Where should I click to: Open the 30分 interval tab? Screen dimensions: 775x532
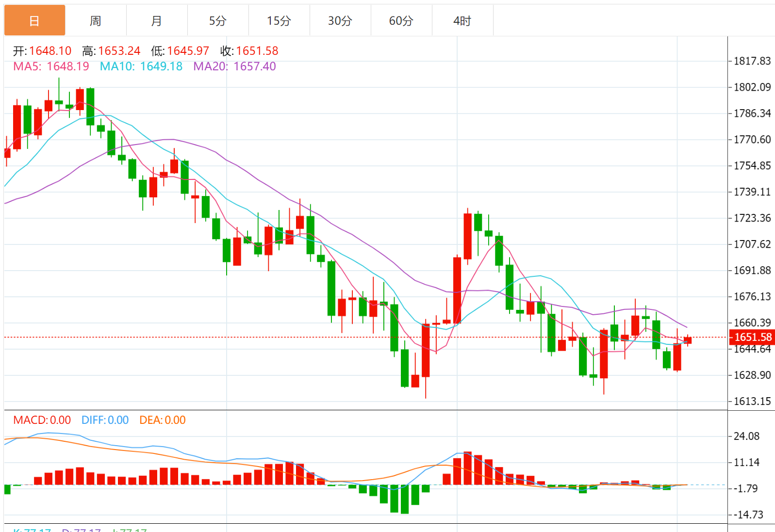pyautogui.click(x=340, y=21)
